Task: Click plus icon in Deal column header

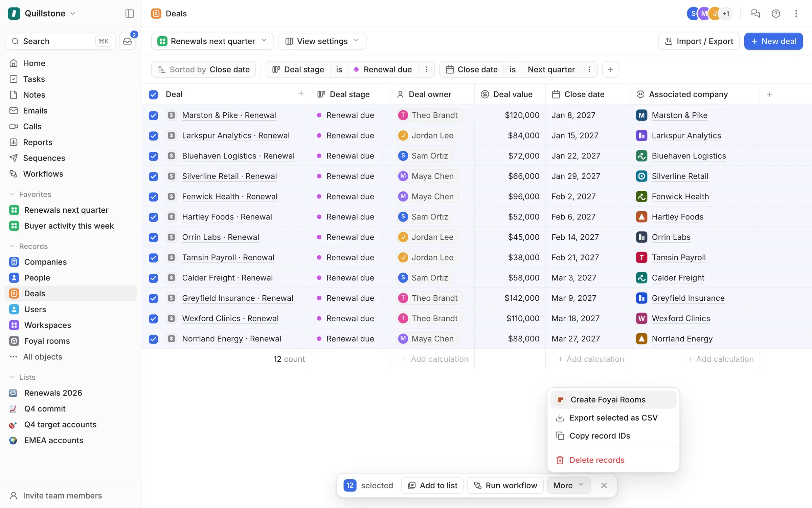Action: [301, 93]
